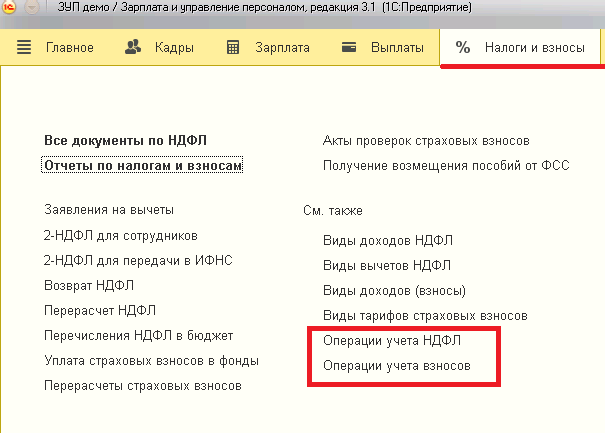This screenshot has width=605, height=433.
Task: Open Виды доходов (взносы)
Action: click(394, 291)
